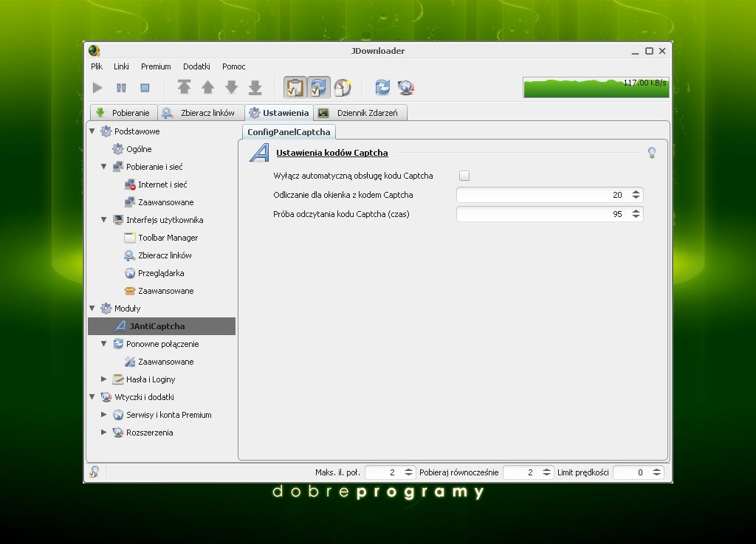Screen dimensions: 756x544
Task: Click the JDownloader app icon in title bar
Action: (x=94, y=51)
